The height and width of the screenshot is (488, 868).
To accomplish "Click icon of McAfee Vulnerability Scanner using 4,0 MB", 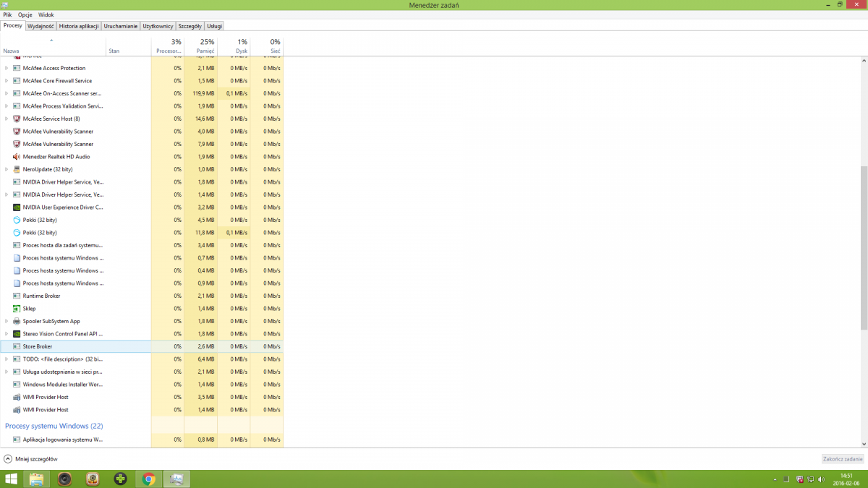I will [17, 132].
